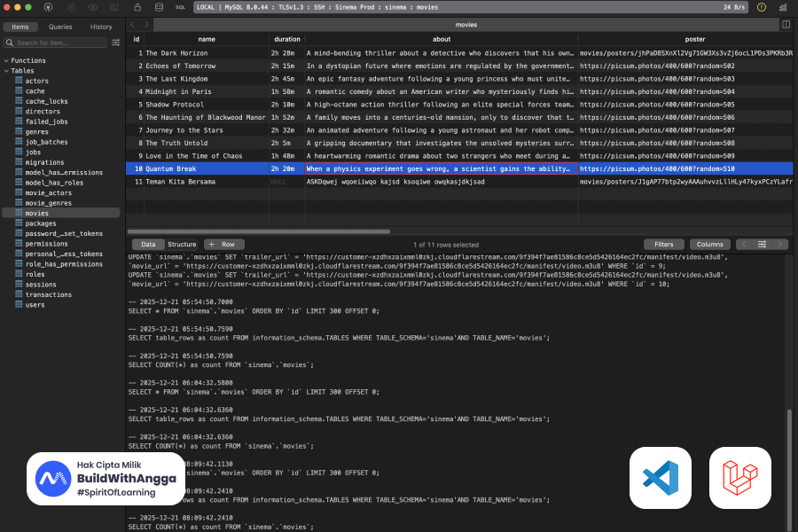Click the sidebar search field

click(58, 41)
